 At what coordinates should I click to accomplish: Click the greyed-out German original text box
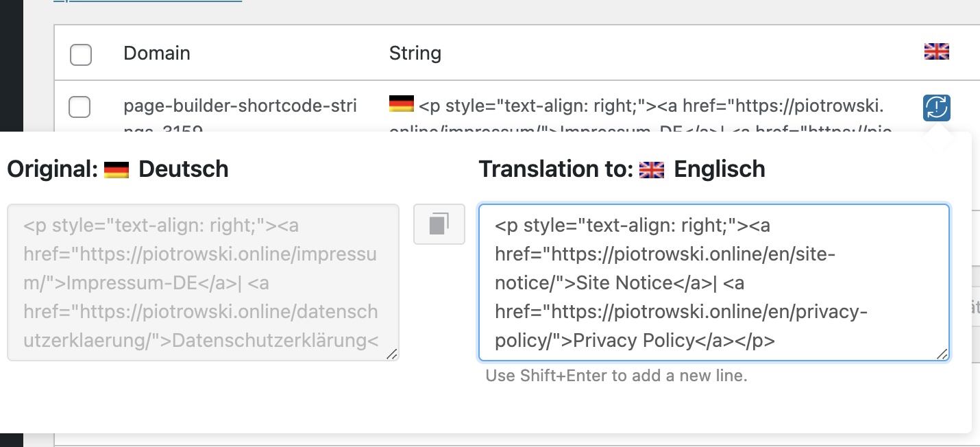pyautogui.click(x=203, y=282)
